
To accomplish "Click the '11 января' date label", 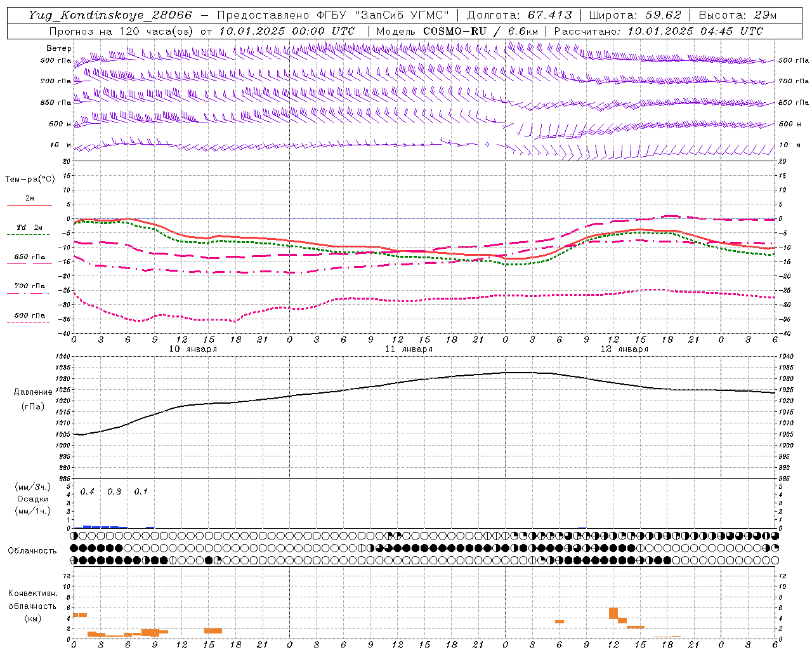I will click(x=409, y=348).
